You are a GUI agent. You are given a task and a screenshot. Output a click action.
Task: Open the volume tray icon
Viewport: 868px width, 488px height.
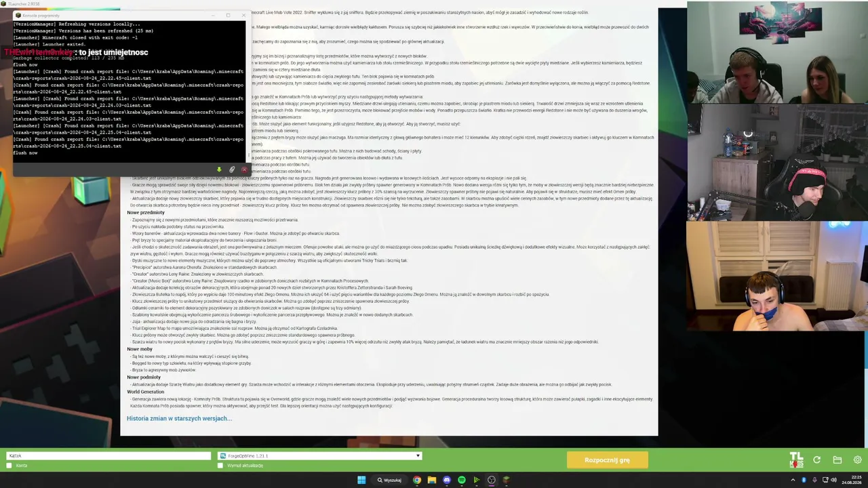pyautogui.click(x=834, y=480)
